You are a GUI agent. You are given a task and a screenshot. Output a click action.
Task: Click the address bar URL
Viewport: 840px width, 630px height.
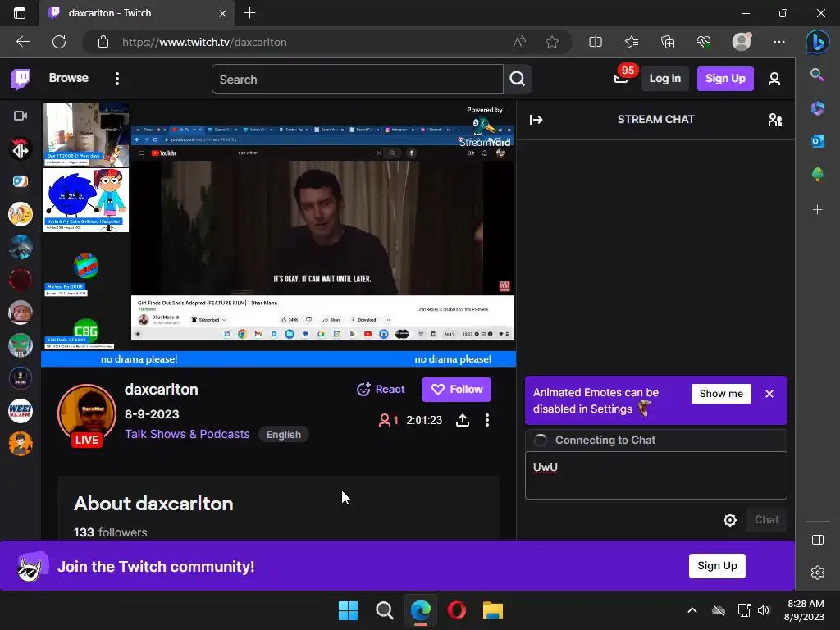coord(204,42)
